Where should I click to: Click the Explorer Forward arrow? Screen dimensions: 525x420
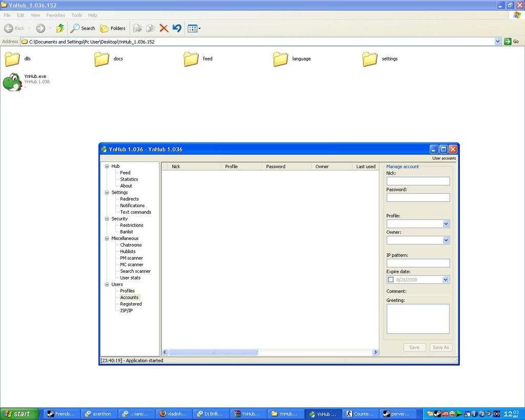41,29
